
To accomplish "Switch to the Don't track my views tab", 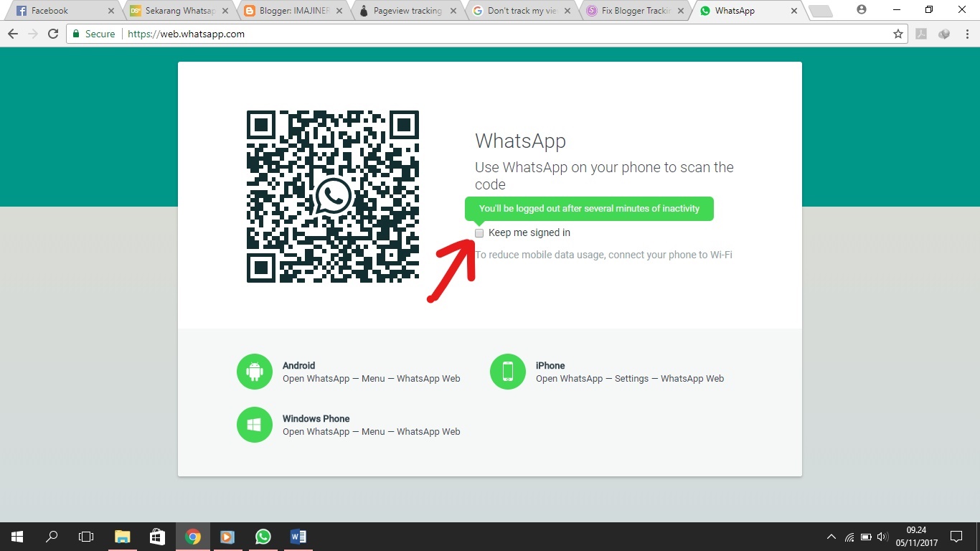I will [x=520, y=11].
